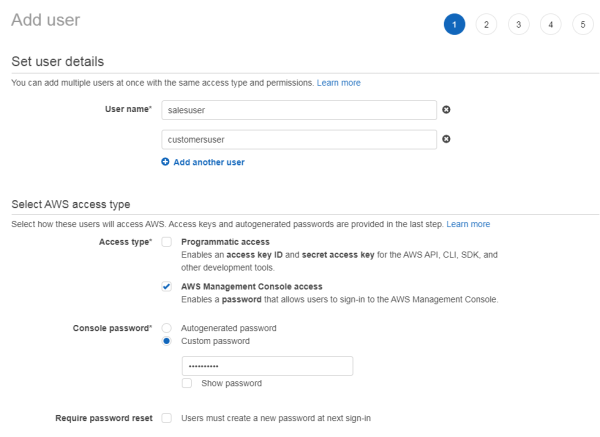Toggle the Show password checkbox
This screenshot has height=437, width=600.
click(x=187, y=383)
